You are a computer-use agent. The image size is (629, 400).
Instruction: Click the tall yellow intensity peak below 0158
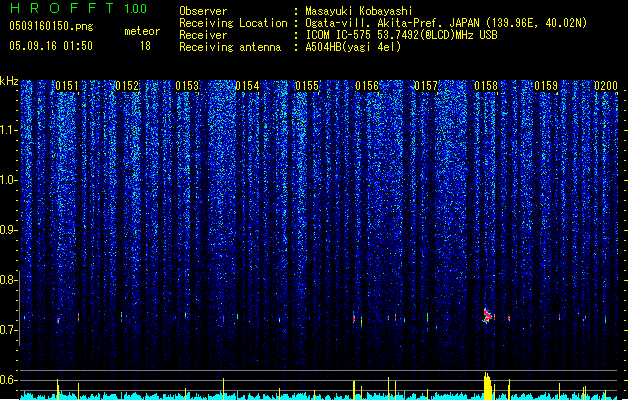(487, 386)
